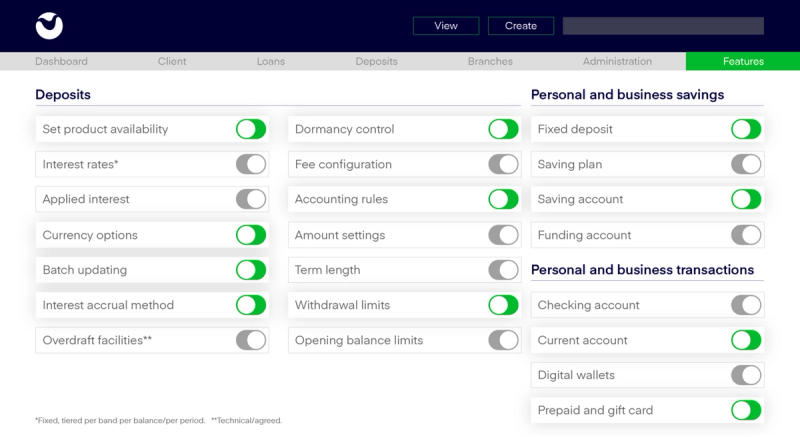This screenshot has height=437, width=800.
Task: Click the View button
Action: pyautogui.click(x=446, y=26)
